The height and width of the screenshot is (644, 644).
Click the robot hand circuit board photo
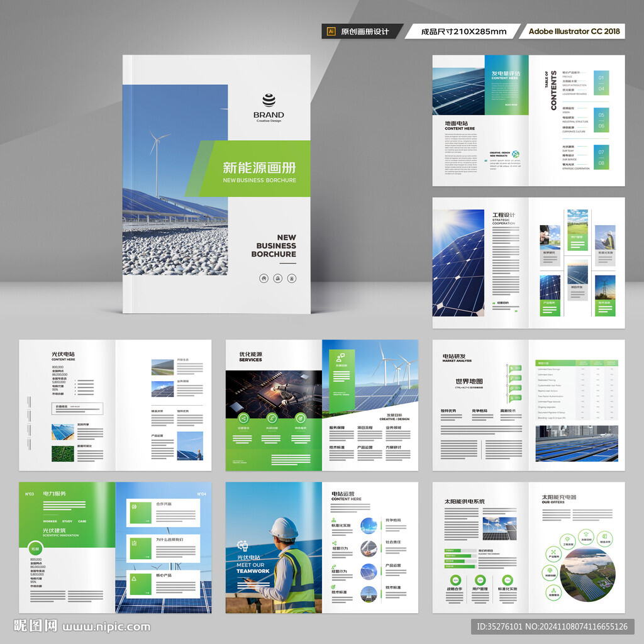[274, 394]
